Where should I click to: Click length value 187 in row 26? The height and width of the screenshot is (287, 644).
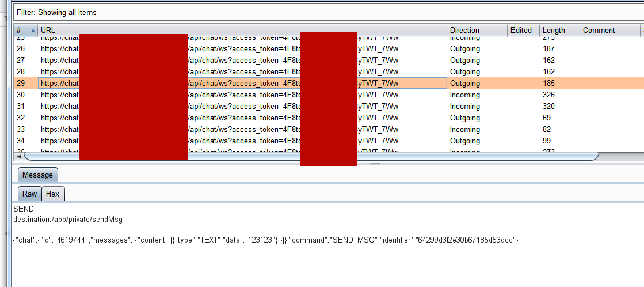[548, 49]
